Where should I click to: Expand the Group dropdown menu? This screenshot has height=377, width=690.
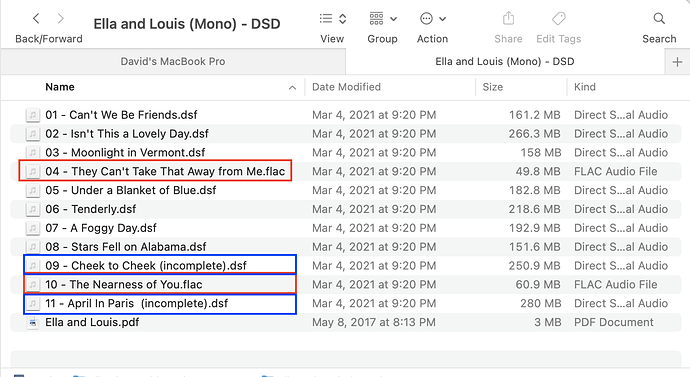click(383, 18)
